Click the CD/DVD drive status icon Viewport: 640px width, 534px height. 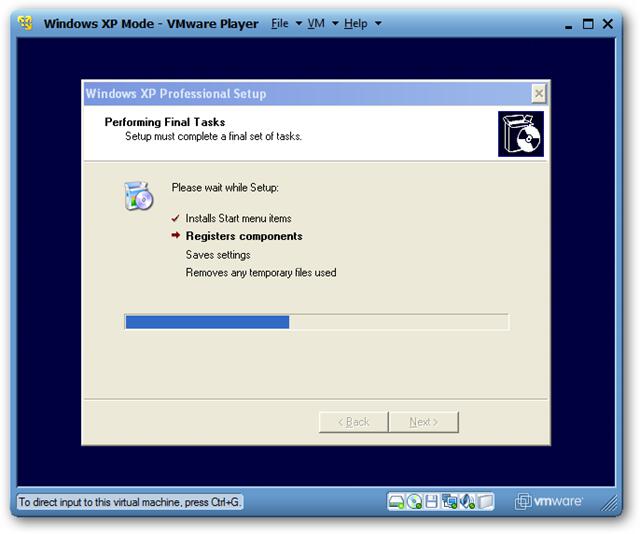(414, 502)
